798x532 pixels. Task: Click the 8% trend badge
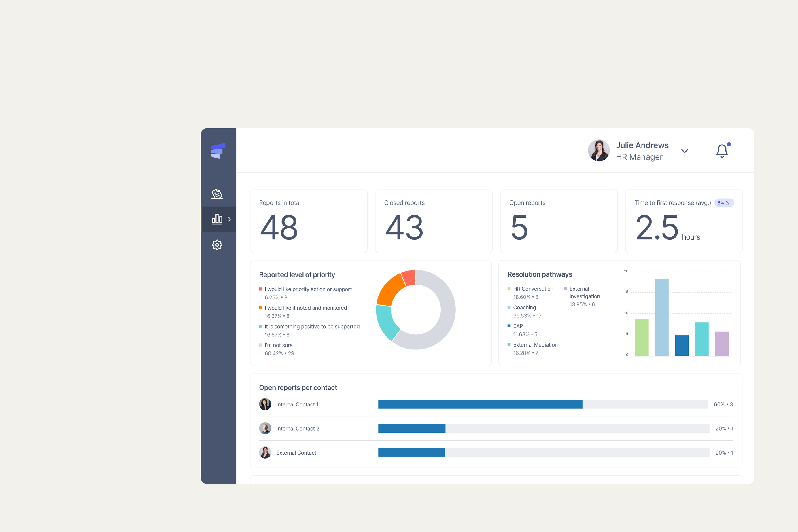724,202
